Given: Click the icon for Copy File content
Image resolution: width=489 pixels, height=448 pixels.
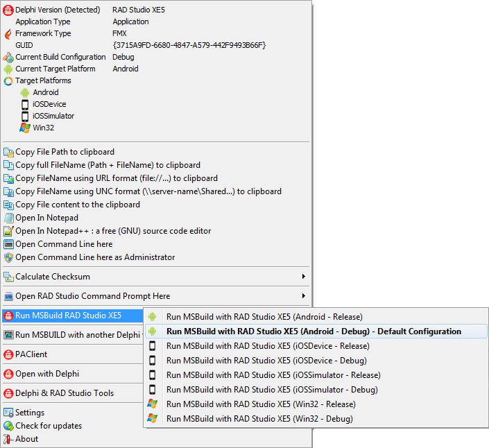Looking at the screenshot, I should click(x=8, y=205).
